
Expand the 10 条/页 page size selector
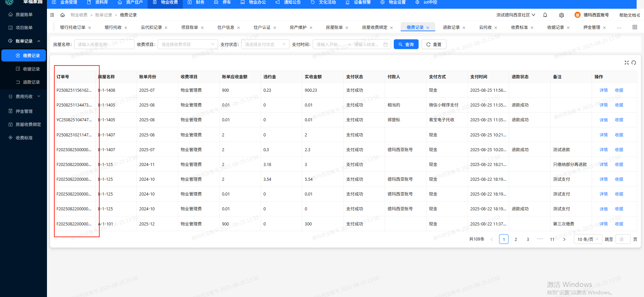pos(588,239)
